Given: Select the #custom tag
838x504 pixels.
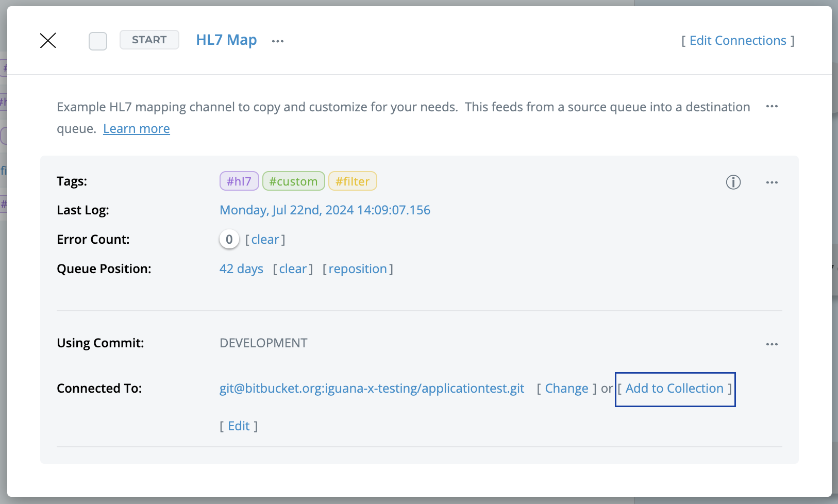Looking at the screenshot, I should tap(293, 181).
